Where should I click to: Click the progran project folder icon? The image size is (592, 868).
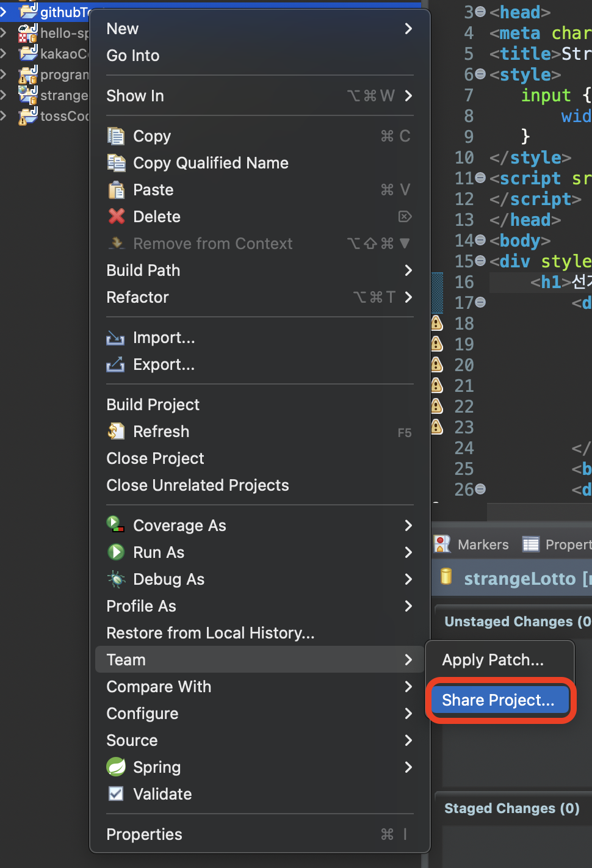[x=28, y=74]
